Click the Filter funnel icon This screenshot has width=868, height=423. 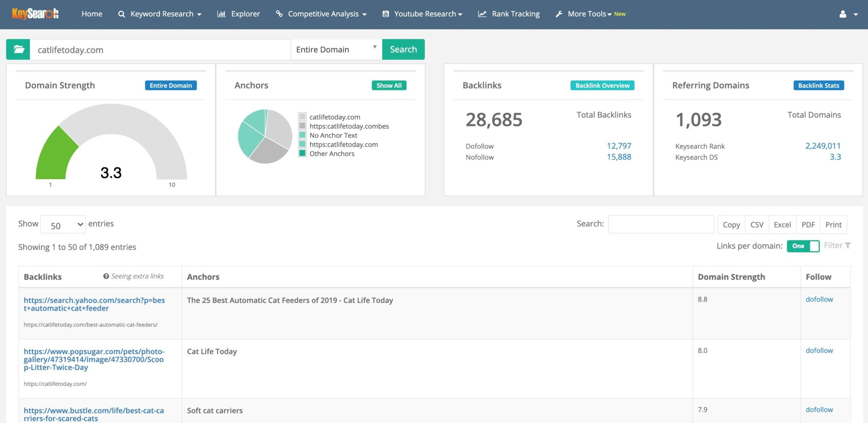pos(848,246)
